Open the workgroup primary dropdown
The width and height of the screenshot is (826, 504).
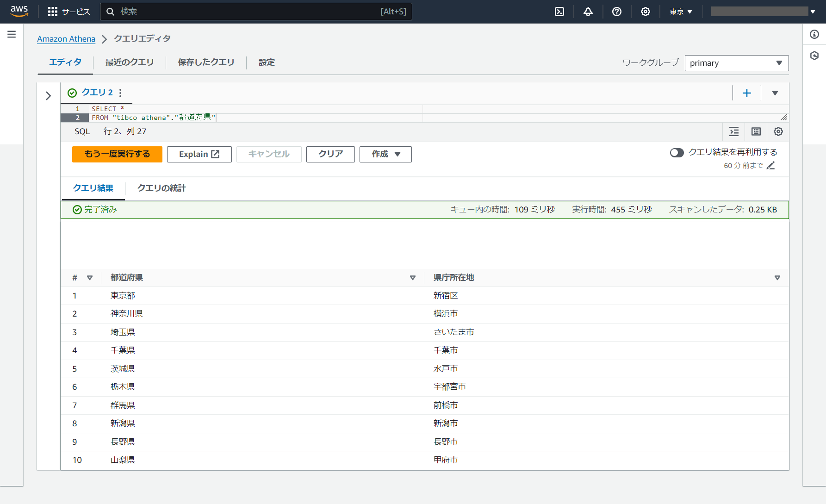(737, 63)
